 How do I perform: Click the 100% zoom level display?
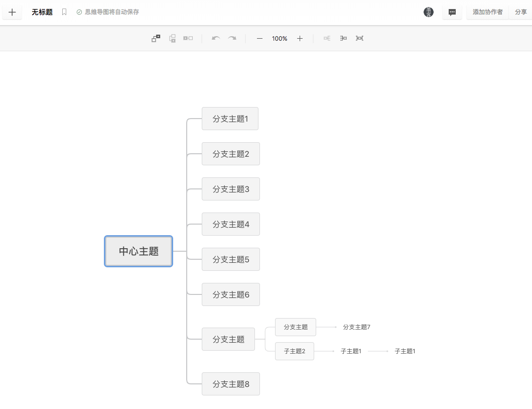pyautogui.click(x=280, y=38)
